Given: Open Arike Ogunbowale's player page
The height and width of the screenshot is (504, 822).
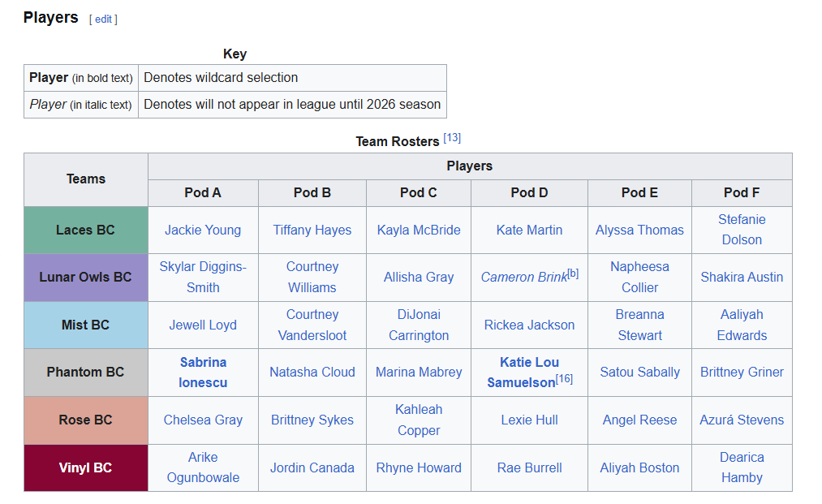Looking at the screenshot, I should [x=203, y=467].
